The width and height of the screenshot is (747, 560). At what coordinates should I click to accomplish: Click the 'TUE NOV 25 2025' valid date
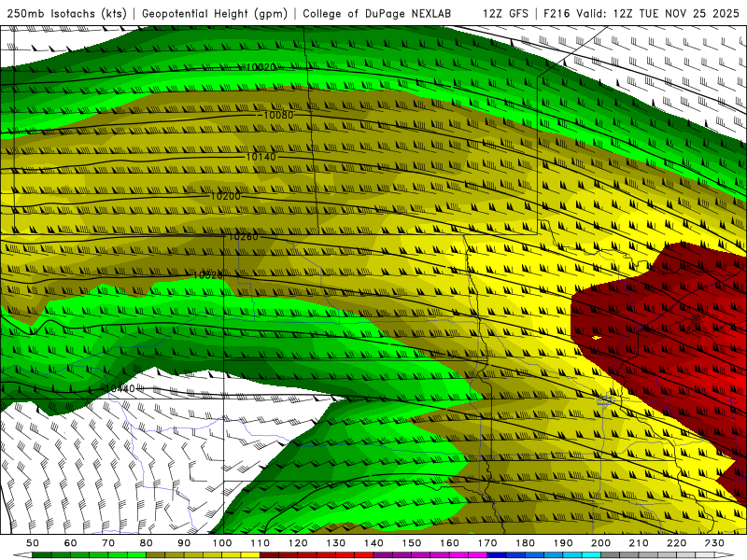pyautogui.click(x=689, y=13)
